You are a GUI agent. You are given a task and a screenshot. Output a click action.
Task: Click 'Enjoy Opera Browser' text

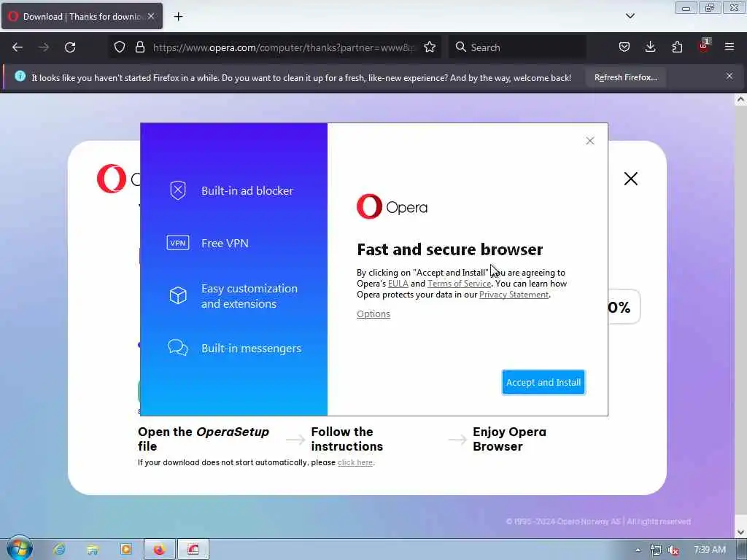tap(509, 439)
